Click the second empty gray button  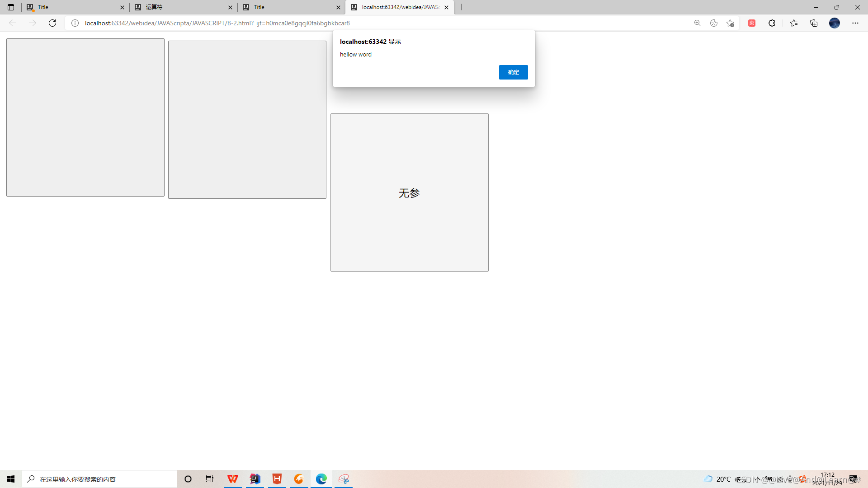tap(247, 120)
